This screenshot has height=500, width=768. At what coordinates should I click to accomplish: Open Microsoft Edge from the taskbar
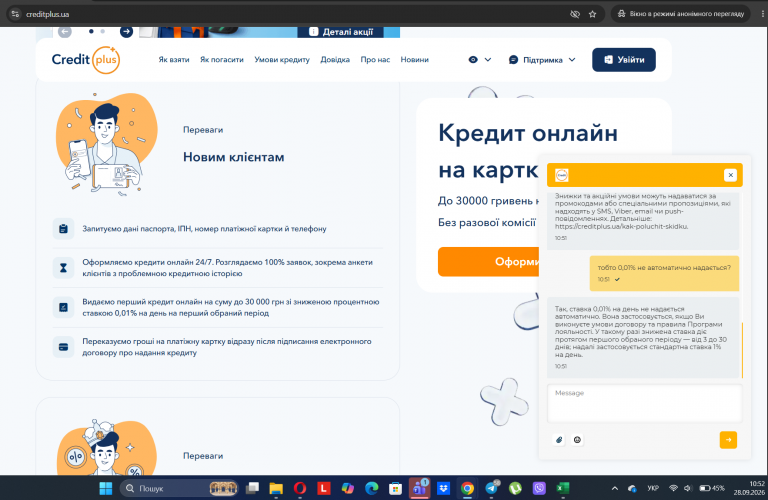pos(372,488)
